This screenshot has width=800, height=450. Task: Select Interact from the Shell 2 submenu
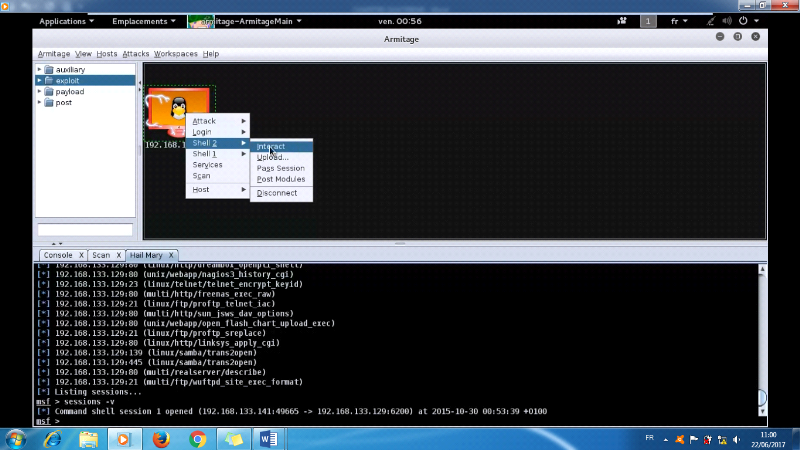coord(271,146)
